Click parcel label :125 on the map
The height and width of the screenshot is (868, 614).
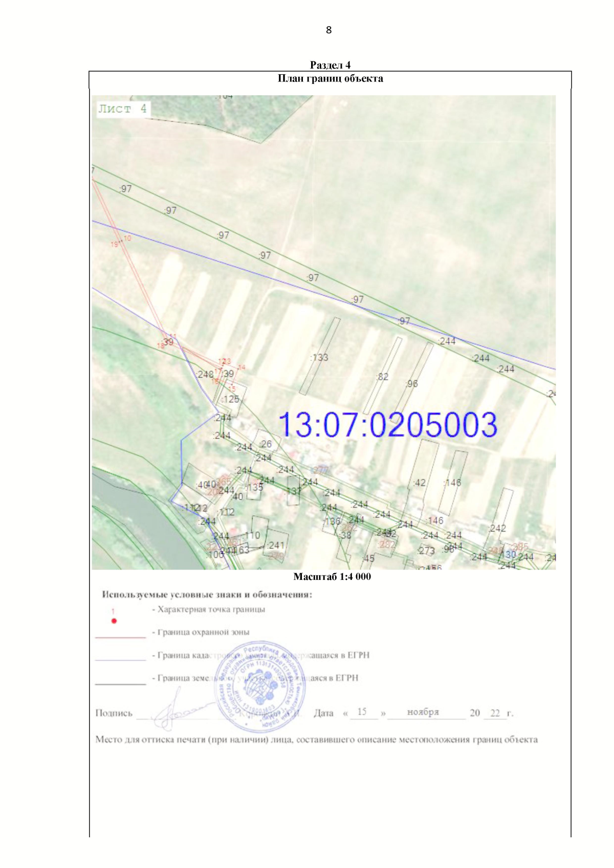(231, 399)
